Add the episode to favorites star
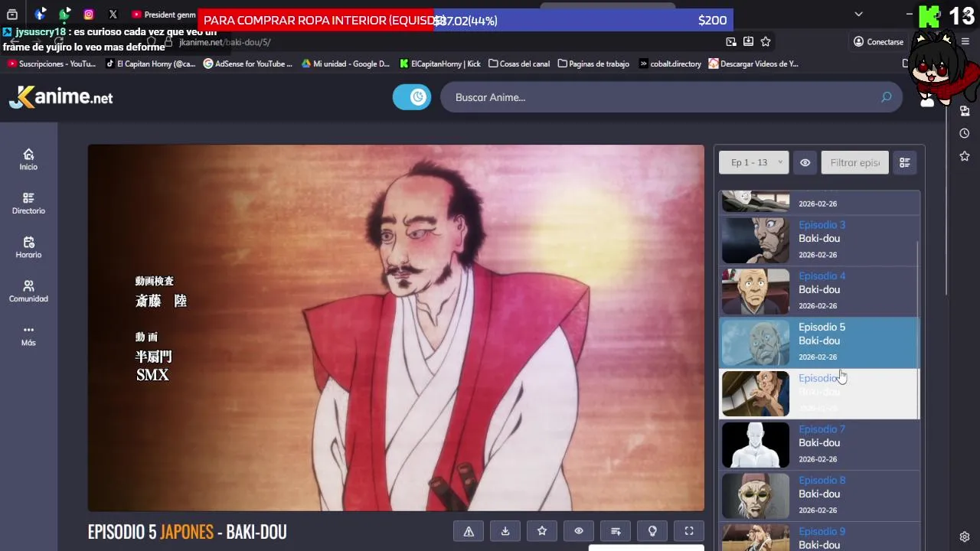The image size is (980, 551). (x=542, y=531)
